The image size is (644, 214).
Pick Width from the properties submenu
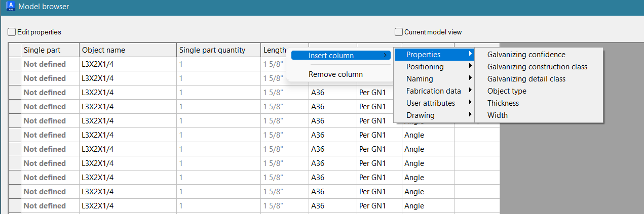pos(497,115)
